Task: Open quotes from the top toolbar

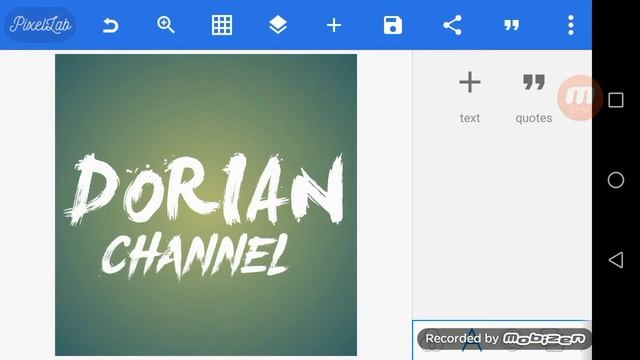Action: (x=511, y=26)
